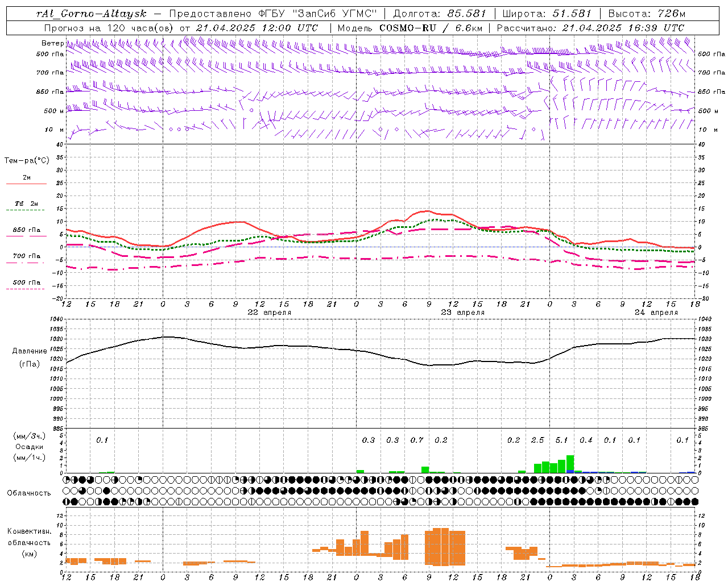Select the Тем-ра(°C) axis title
Image resolution: width=728 pixels, height=582 pixels.
click(27, 161)
